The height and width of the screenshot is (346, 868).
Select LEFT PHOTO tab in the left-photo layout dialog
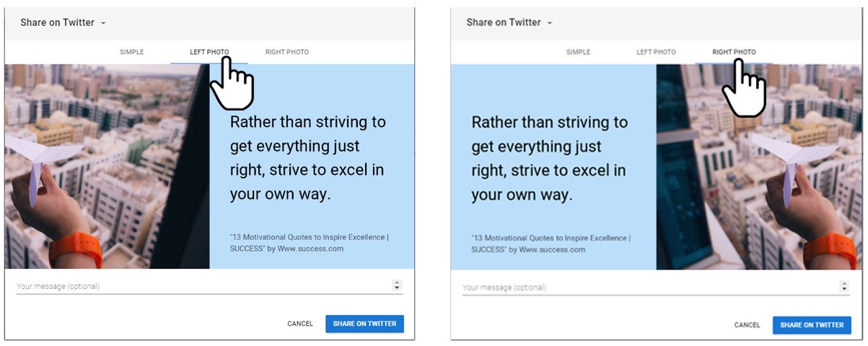tap(209, 52)
